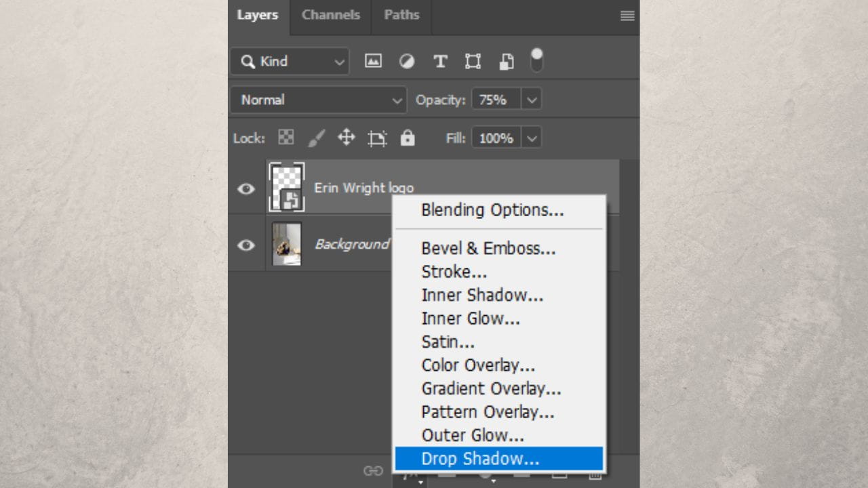Expand the Fill slider arrow

[532, 138]
